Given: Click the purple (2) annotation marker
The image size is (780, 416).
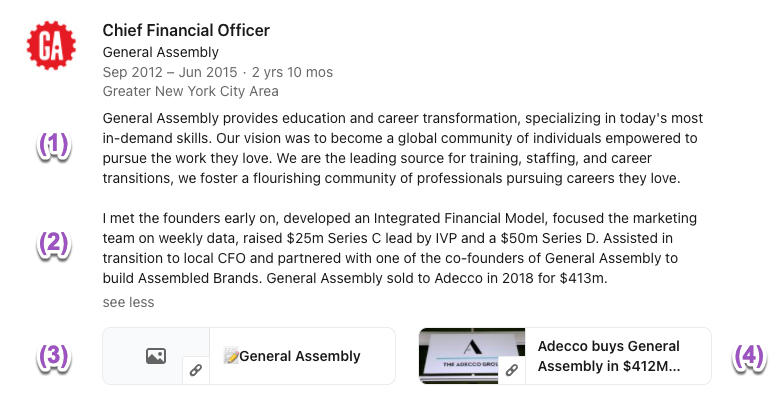Looking at the screenshot, I should pyautogui.click(x=54, y=245).
